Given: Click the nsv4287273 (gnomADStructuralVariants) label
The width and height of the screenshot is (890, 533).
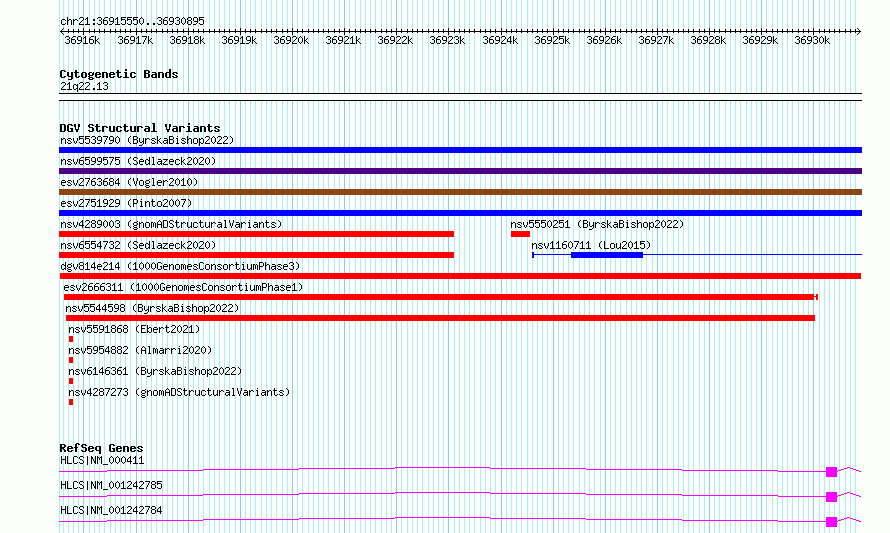Looking at the screenshot, I should [179, 392].
